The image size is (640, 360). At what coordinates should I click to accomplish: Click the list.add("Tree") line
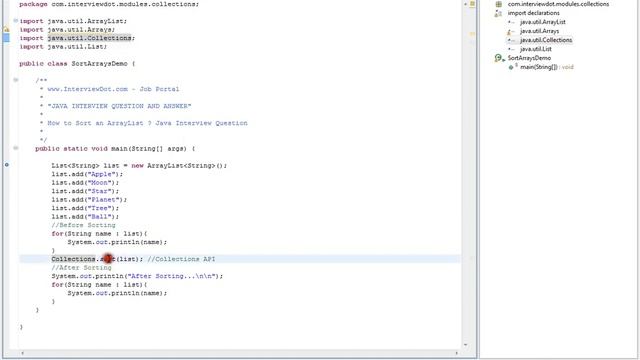[85, 208]
